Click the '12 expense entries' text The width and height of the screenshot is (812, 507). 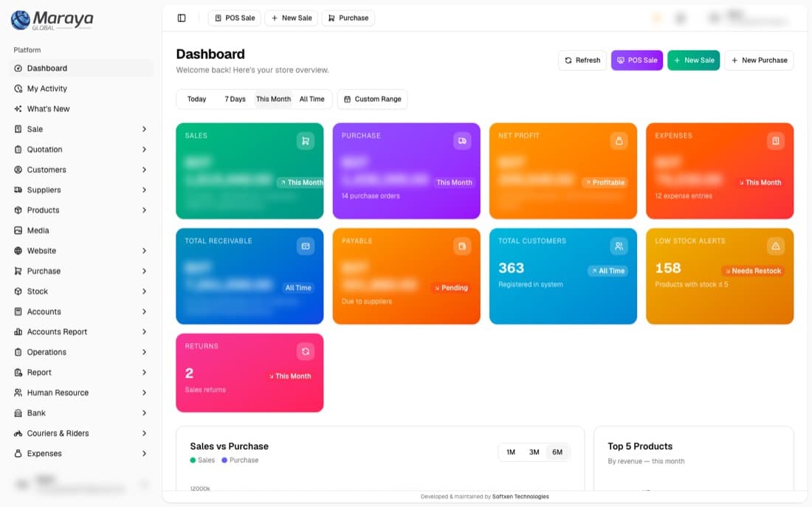684,196
